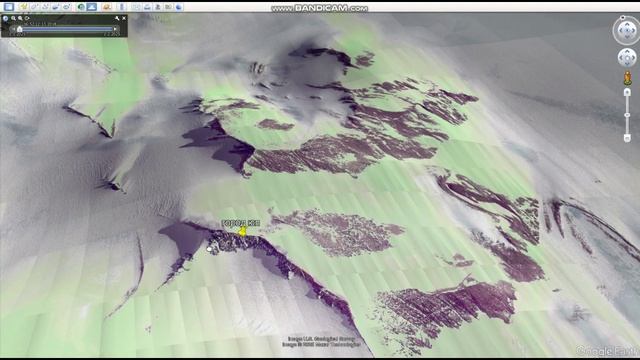Add a placemark using the yellow pushpin icon
640x360 pixels.
point(24,7)
